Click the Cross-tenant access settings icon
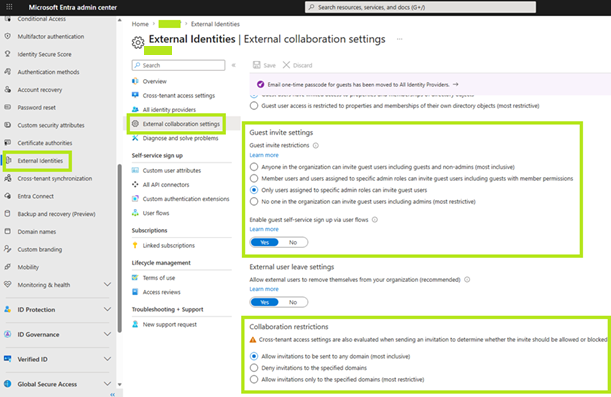 pyautogui.click(x=135, y=95)
